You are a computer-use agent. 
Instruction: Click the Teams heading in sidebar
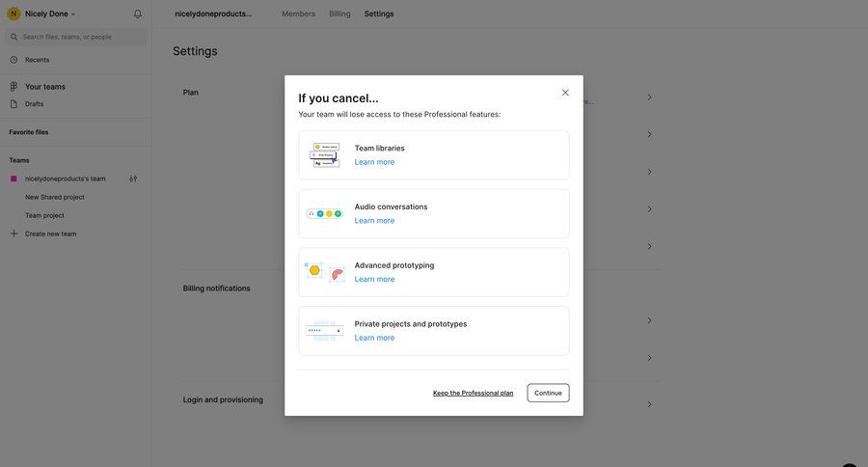click(19, 161)
